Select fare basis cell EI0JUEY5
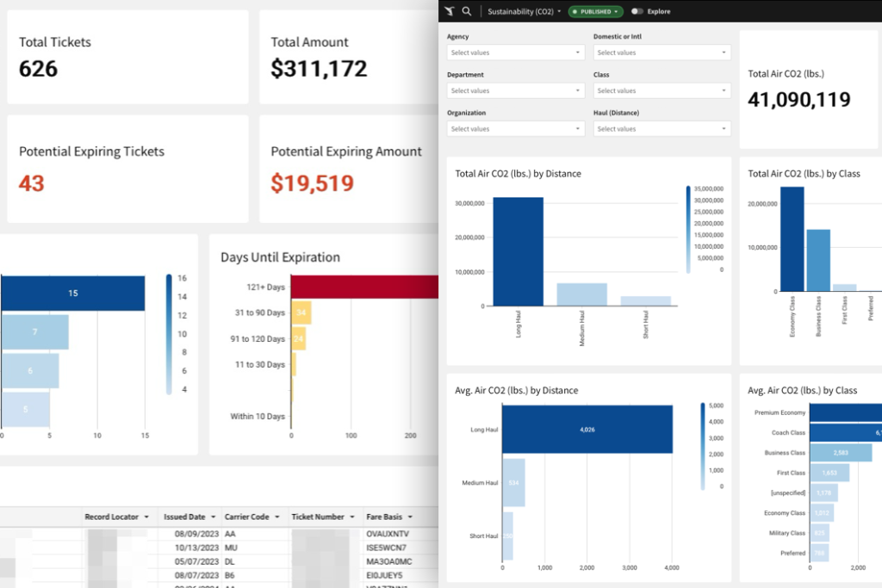 pos(384,575)
